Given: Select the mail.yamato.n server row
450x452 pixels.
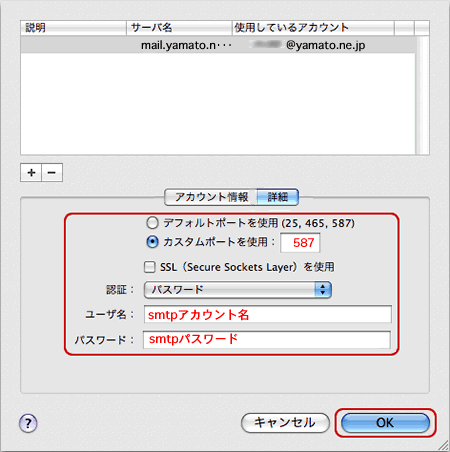Looking at the screenshot, I should pyautogui.click(x=218, y=45).
